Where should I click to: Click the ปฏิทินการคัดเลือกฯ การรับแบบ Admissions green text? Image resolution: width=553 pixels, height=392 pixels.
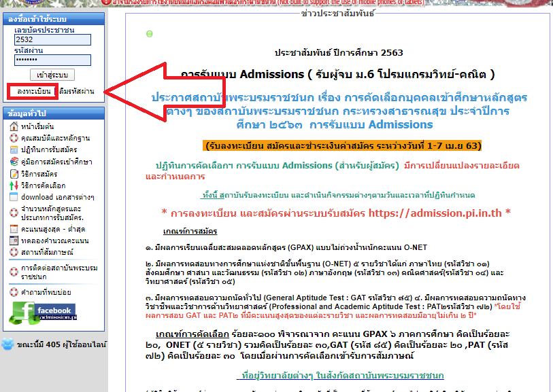tap(278, 166)
